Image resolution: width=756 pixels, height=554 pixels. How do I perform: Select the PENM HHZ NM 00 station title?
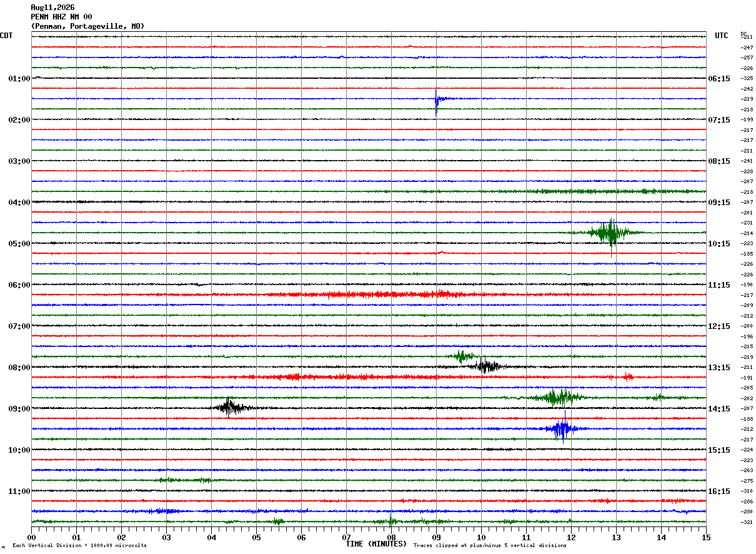[x=61, y=17]
